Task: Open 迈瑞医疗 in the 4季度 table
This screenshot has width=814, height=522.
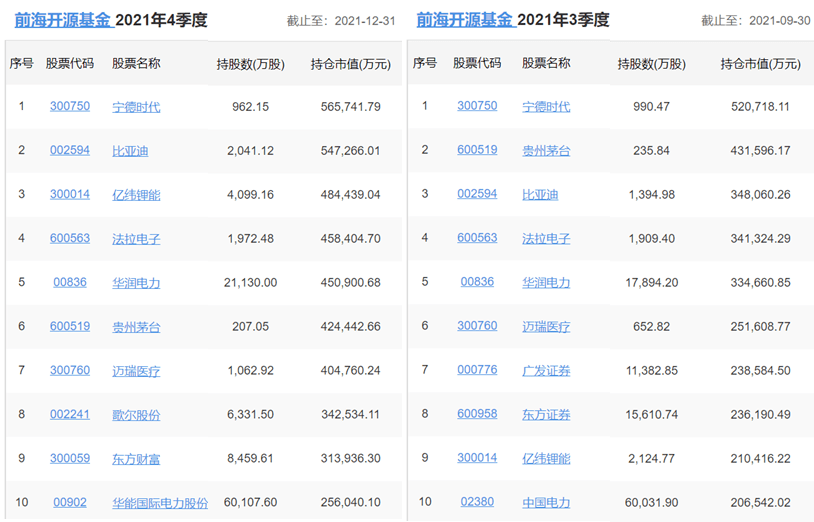Action: pos(136,371)
